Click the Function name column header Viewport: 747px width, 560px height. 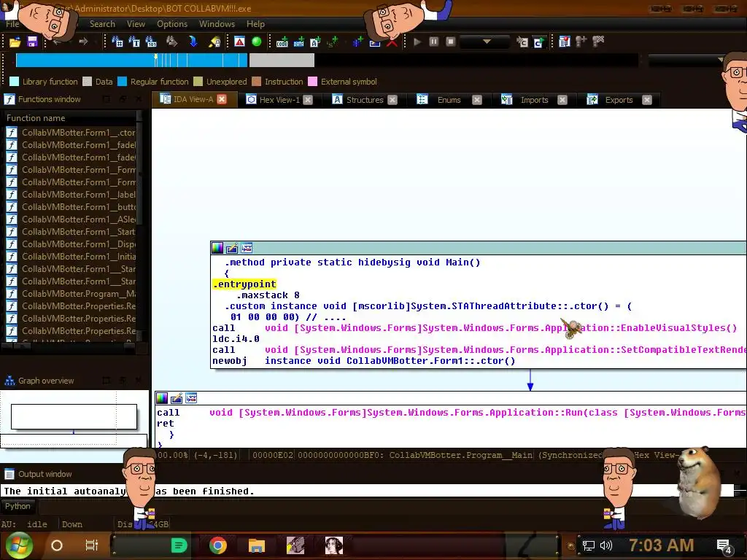[x=70, y=117]
